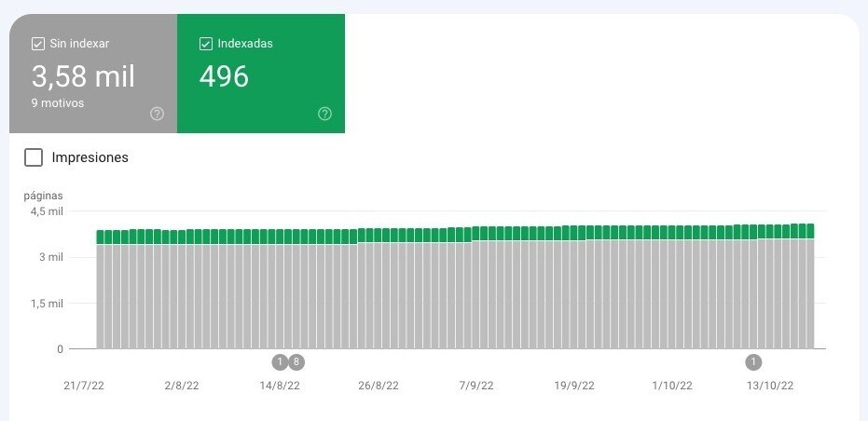Click the green top of the rightmost bar
Screen dimensions: 868x421
pyautogui.click(x=809, y=231)
